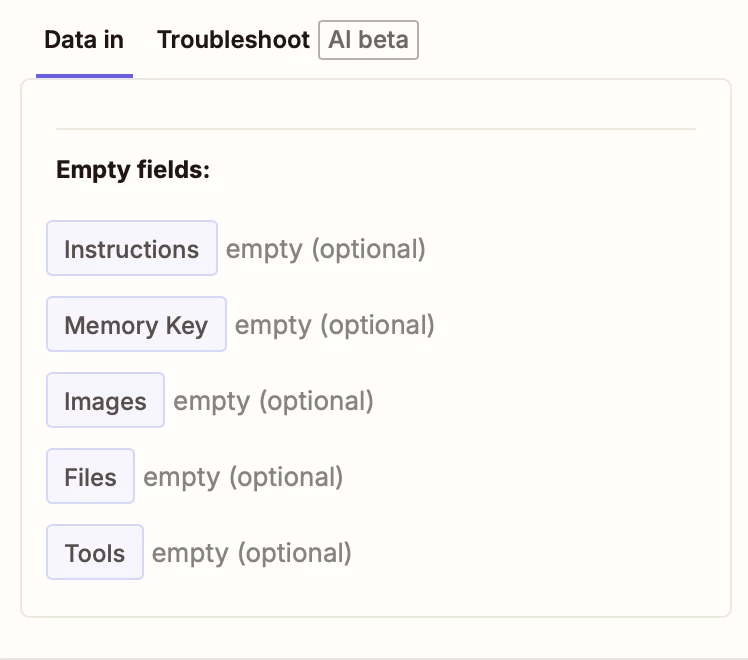Click empty (optional) text beside Files
This screenshot has width=748, height=660.
tap(243, 477)
